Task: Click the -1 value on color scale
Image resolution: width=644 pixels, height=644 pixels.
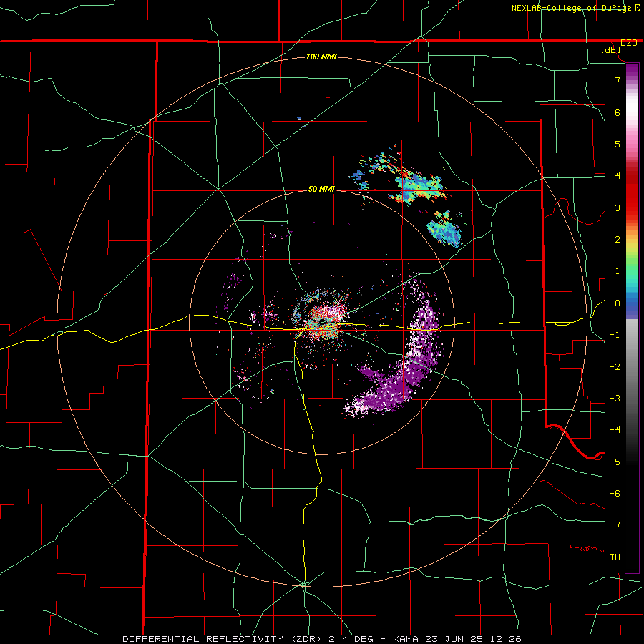Action: (615, 335)
